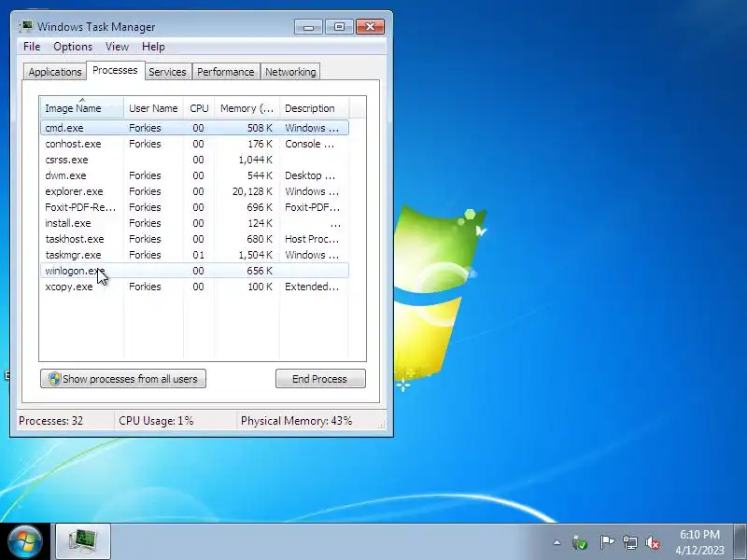Click the Safely Remove Hardware tray icon
The image size is (747, 560).
tap(580, 542)
